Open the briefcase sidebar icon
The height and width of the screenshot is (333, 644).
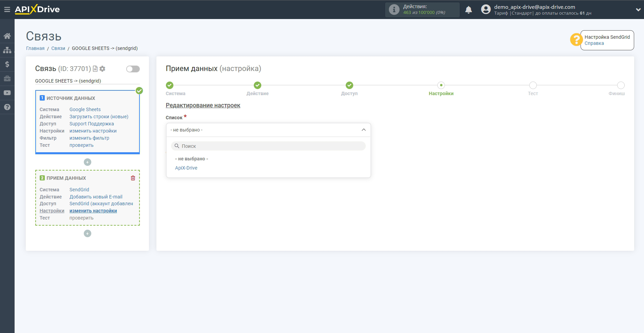click(7, 78)
